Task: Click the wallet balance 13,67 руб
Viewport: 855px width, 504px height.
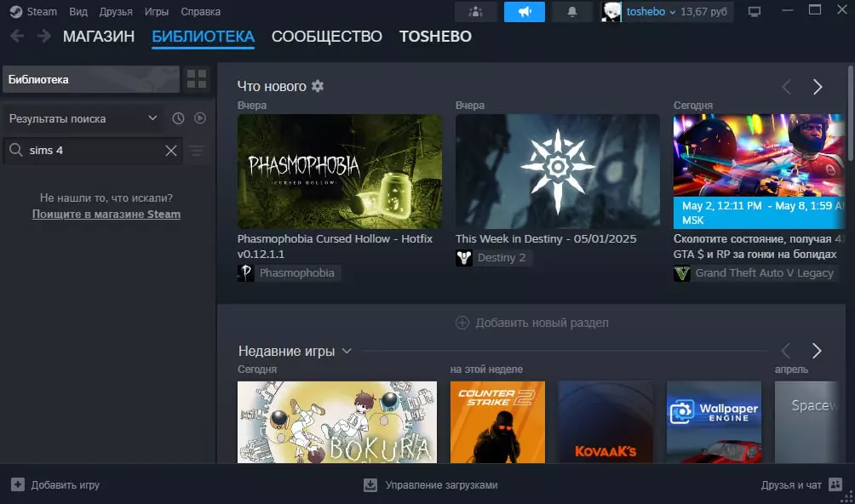Action: (x=703, y=11)
